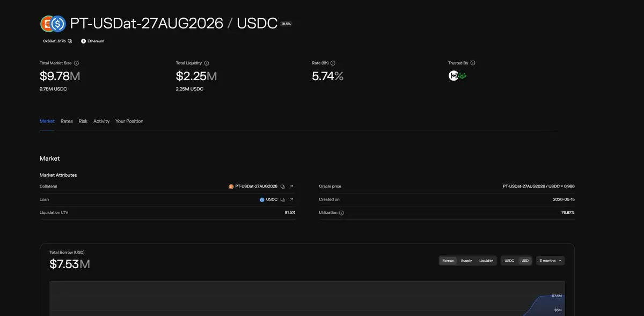Click the created on date 2026-05-15
This screenshot has height=316, width=644.
[564, 199]
